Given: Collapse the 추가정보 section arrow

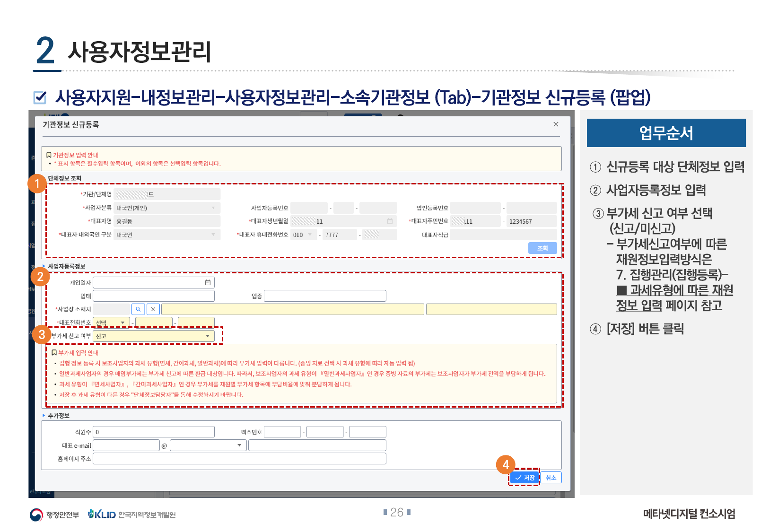Looking at the screenshot, I should tap(44, 416).
